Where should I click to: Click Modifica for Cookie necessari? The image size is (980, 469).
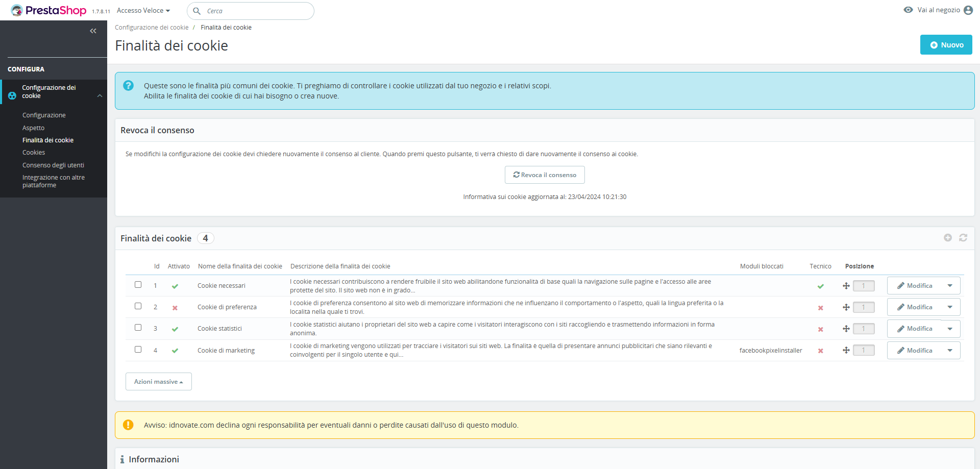point(915,286)
